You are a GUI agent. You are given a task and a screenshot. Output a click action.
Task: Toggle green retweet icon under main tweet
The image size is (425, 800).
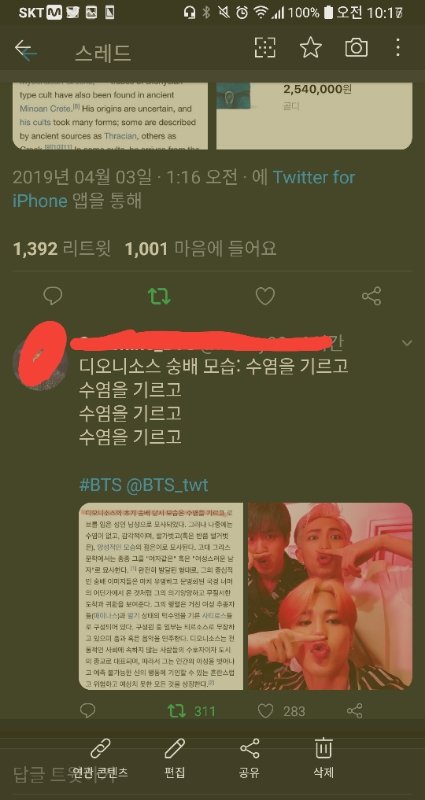point(159,296)
